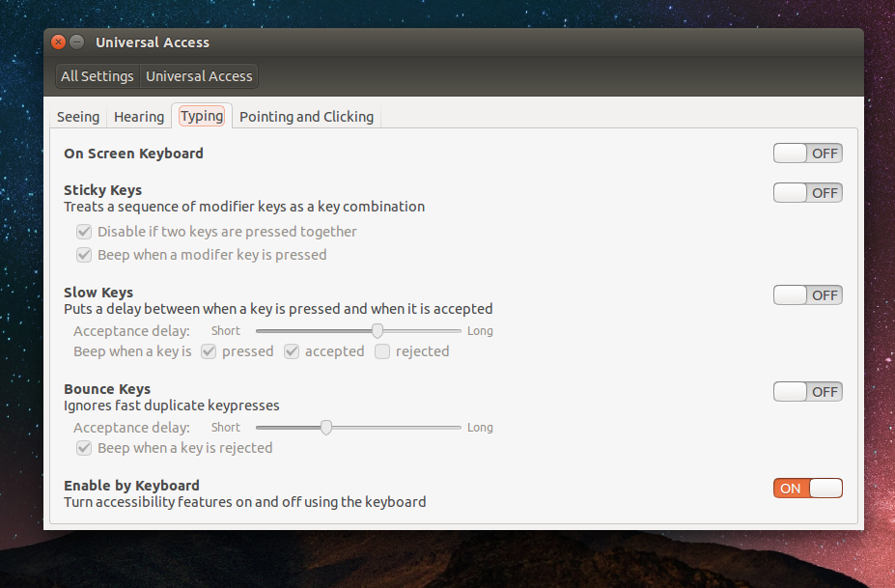Click the Slow Keys heading

tap(98, 292)
